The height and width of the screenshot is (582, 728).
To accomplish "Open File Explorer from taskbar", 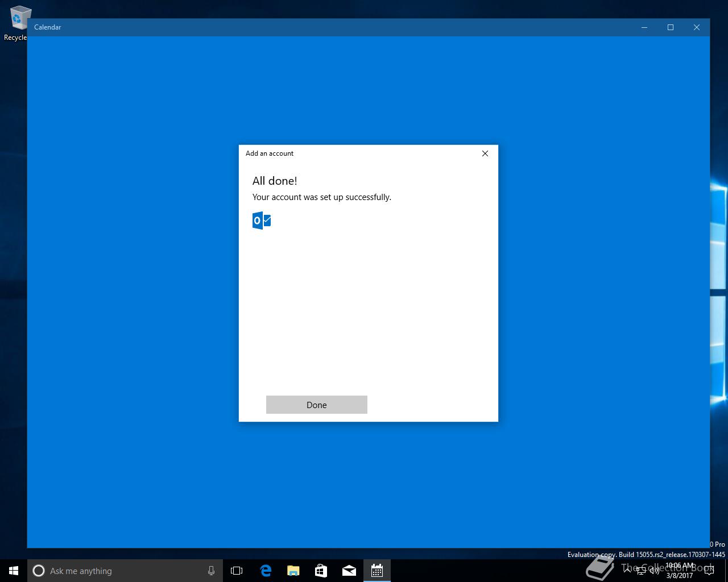I will pos(293,571).
